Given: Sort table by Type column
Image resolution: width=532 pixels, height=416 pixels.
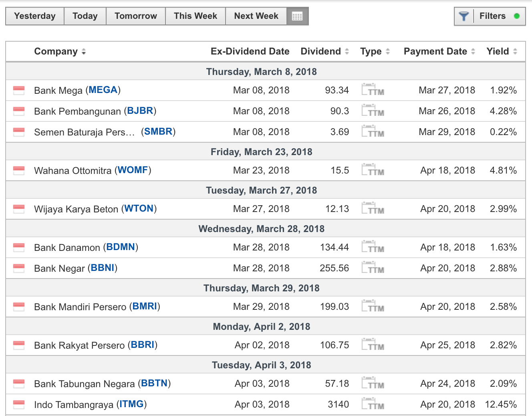Looking at the screenshot, I should (x=375, y=51).
